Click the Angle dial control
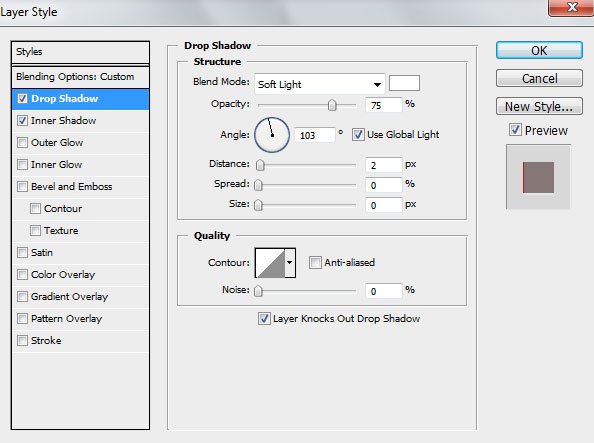Screen dimensions: 594x443 click(x=272, y=135)
